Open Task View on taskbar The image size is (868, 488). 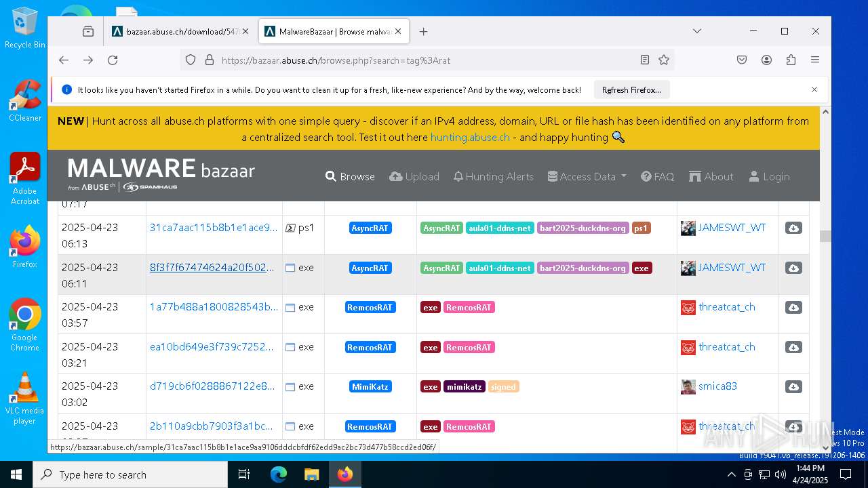point(244,474)
